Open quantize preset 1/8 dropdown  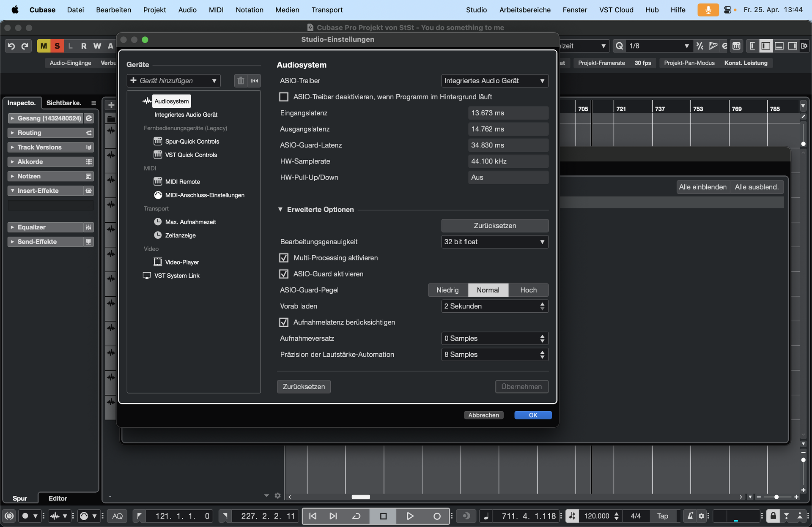point(659,46)
